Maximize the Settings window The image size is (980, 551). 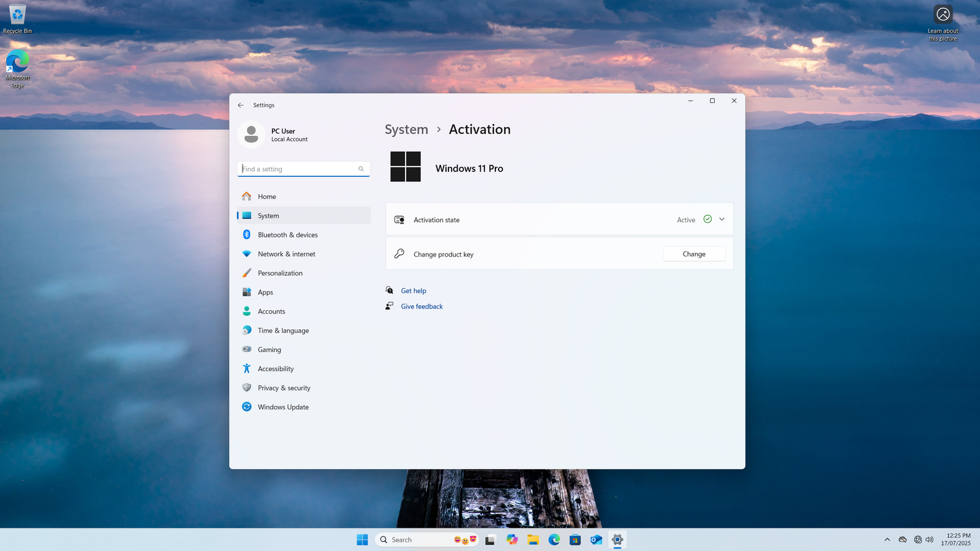(712, 101)
